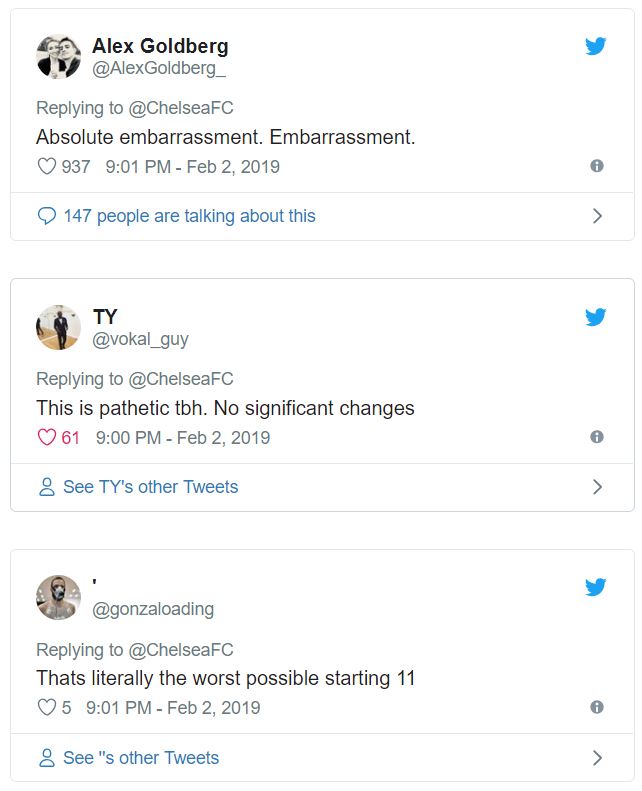Open the @gonzaloading profile avatar
The image size is (642, 791).
click(59, 598)
